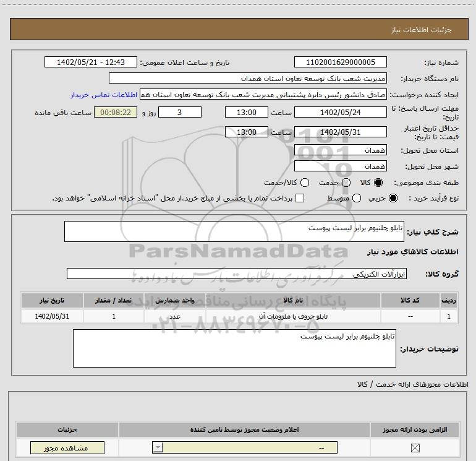476x461 pixels.
Task: Select the کالا radio button
Action: pyautogui.click(x=378, y=183)
